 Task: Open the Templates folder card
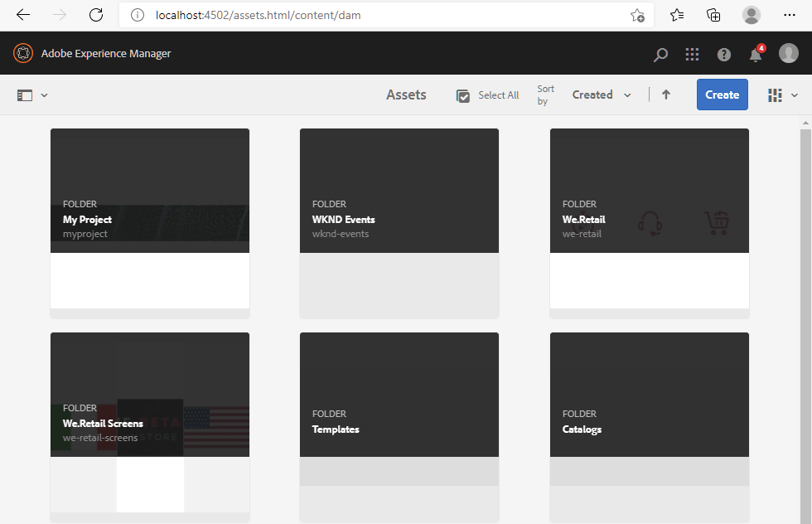[399, 428]
